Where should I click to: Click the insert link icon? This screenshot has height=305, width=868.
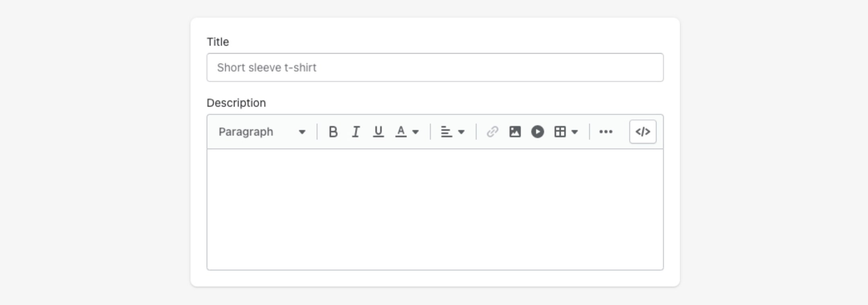click(x=492, y=132)
